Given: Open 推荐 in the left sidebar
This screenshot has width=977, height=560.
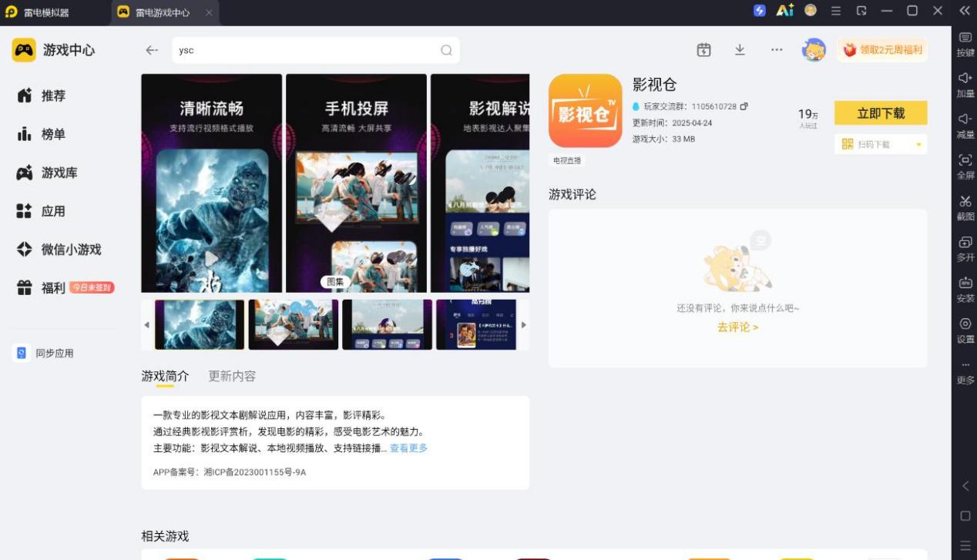Looking at the screenshot, I should (x=42, y=96).
